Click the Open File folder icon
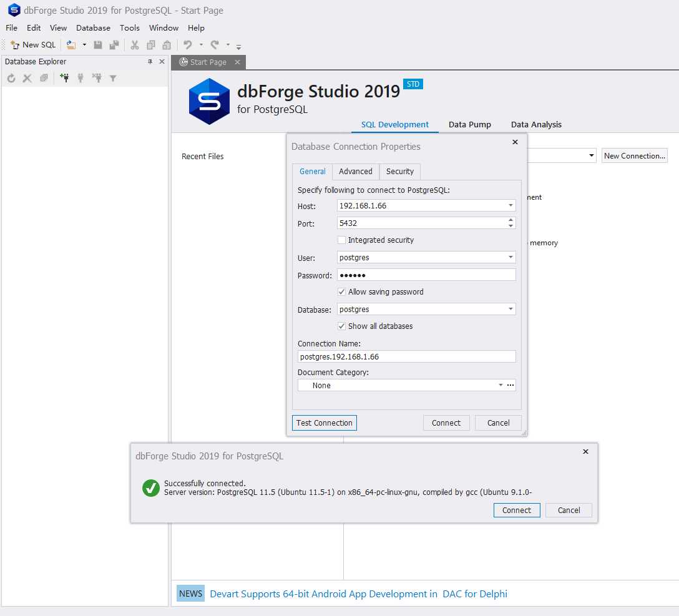 (x=71, y=44)
